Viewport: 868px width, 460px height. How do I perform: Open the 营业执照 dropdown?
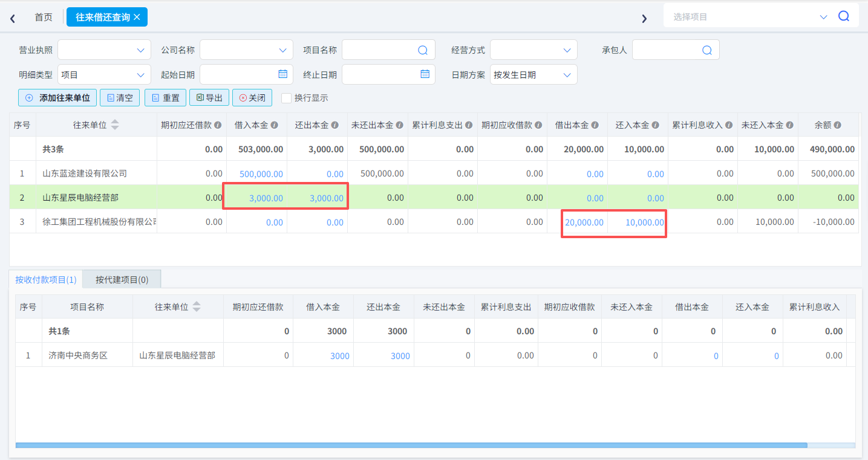tap(104, 50)
